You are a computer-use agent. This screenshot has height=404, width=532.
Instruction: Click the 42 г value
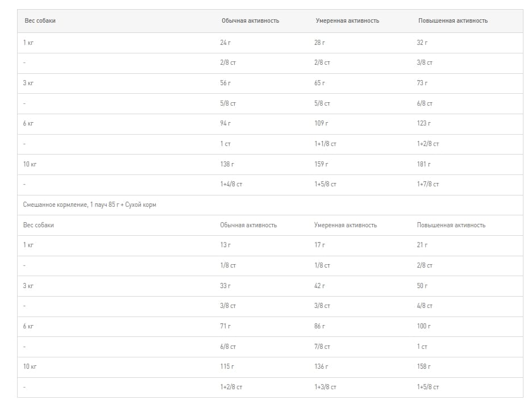[x=319, y=286]
